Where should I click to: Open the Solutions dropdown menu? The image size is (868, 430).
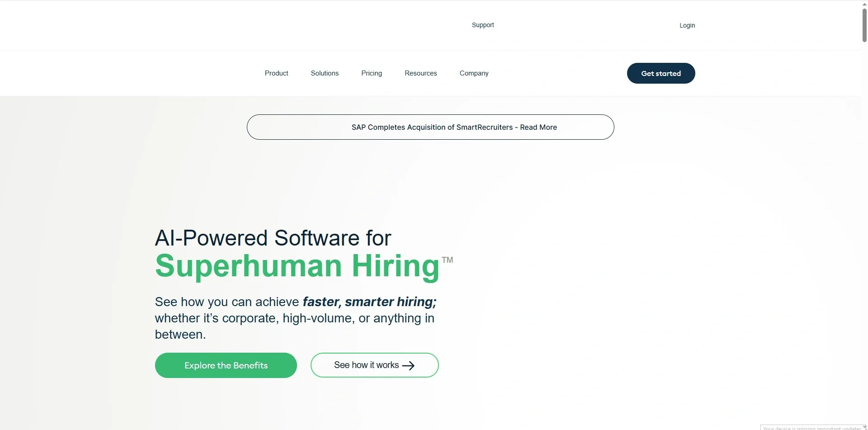pos(324,73)
